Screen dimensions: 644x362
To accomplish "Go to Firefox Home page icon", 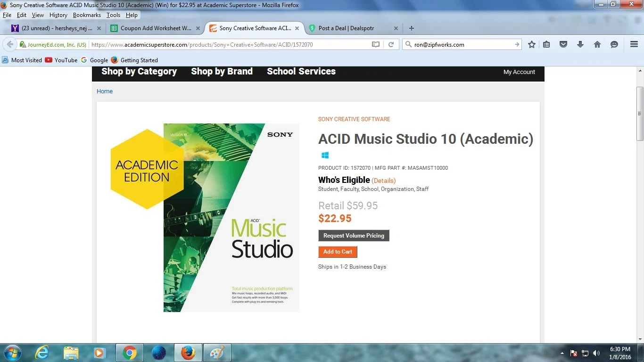I will 597,44.
